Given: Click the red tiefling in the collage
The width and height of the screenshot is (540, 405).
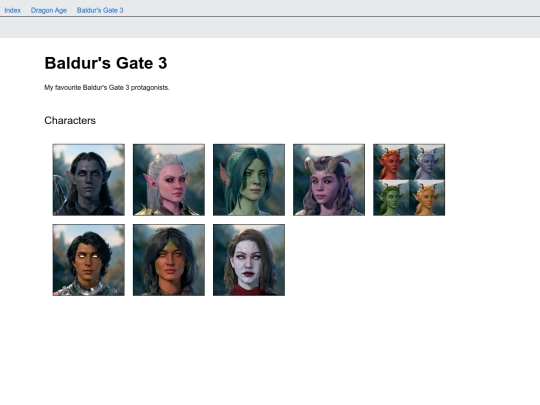Looking at the screenshot, I should click(x=391, y=162).
